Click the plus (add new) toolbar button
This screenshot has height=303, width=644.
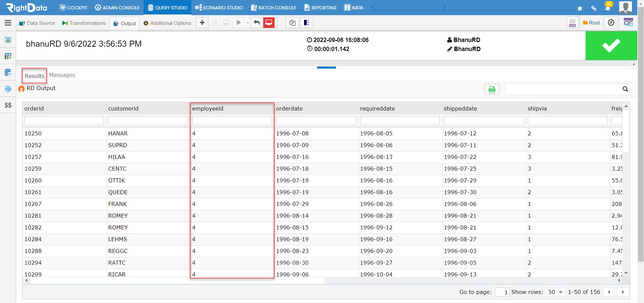coord(202,23)
